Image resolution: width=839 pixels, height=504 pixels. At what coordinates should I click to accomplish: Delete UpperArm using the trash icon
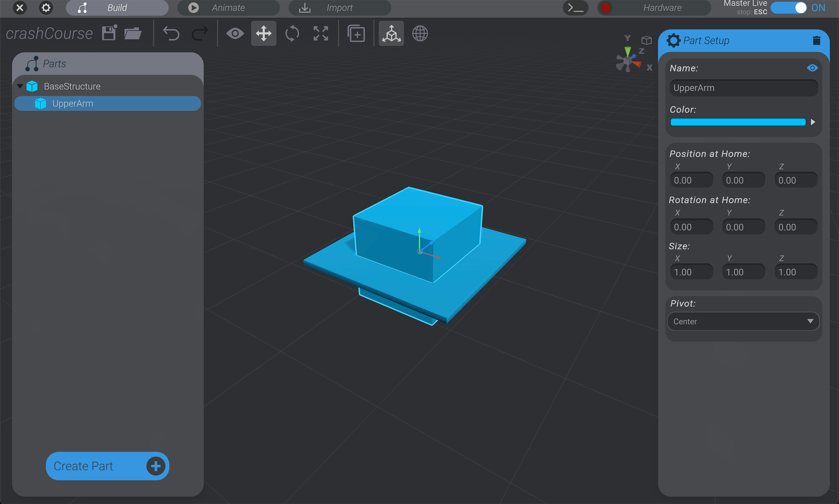pyautogui.click(x=817, y=40)
